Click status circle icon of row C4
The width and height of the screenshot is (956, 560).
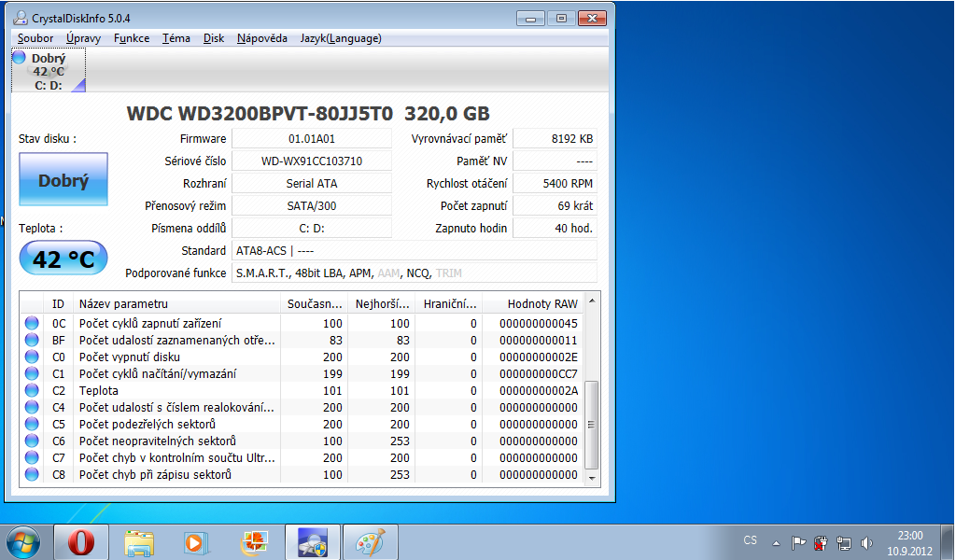pos(32,407)
